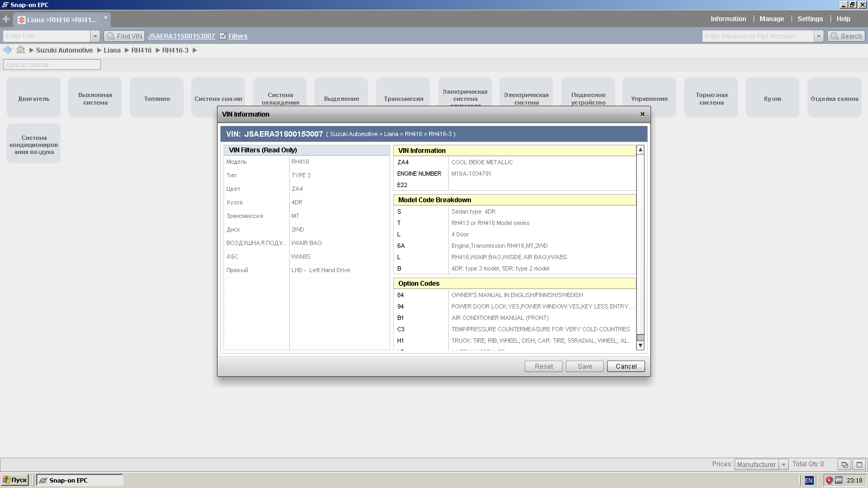868x488 pixels.
Task: Open the Пуск start button
Action: tap(15, 480)
